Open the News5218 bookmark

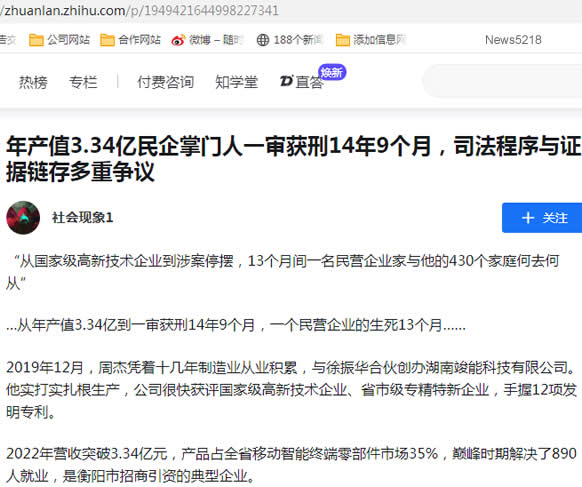pos(513,40)
